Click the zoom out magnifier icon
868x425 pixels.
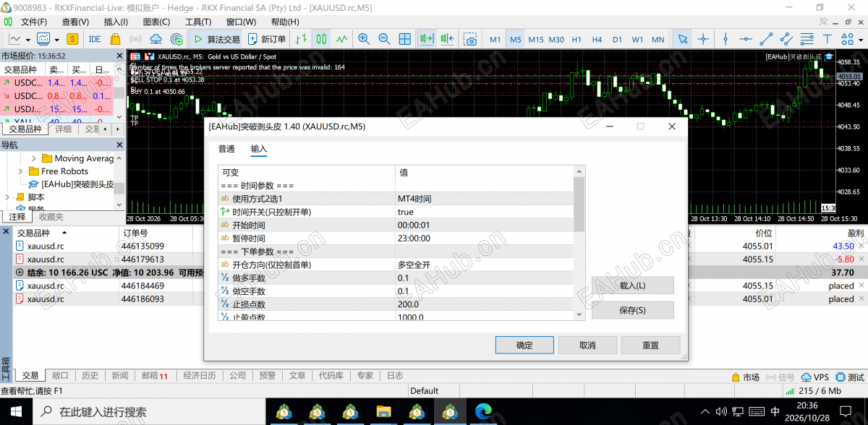click(384, 39)
